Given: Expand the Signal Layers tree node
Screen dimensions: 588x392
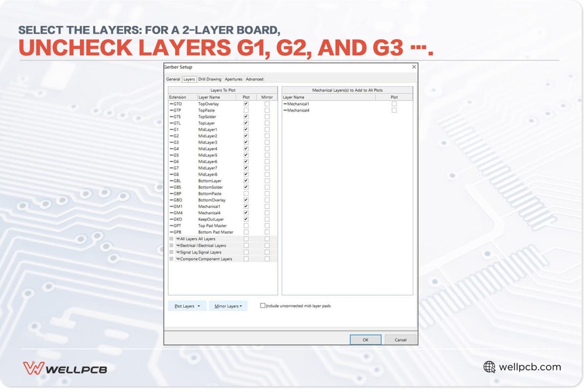Looking at the screenshot, I should coord(171,252).
